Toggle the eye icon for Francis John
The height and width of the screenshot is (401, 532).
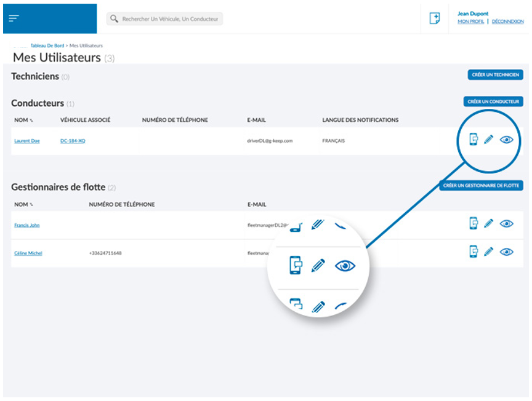point(506,223)
